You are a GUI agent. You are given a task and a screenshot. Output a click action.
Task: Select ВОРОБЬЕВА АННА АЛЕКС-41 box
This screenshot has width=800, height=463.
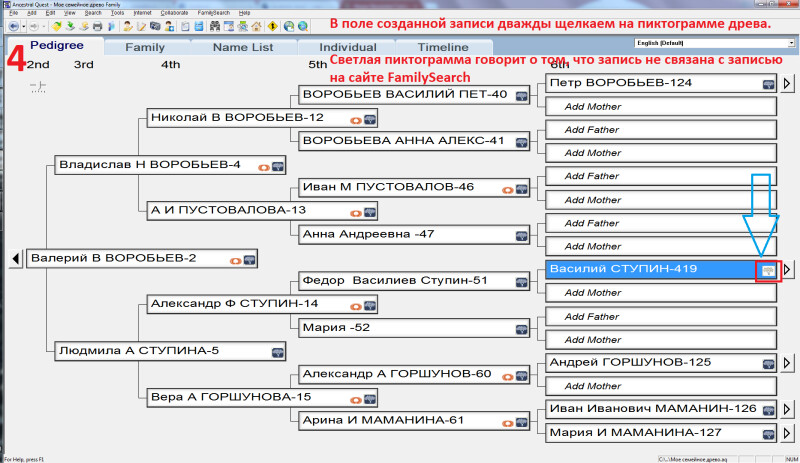414,141
